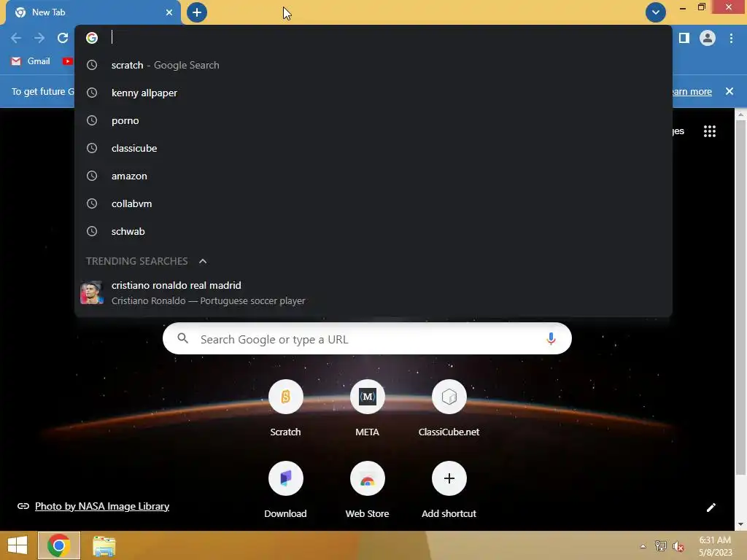Viewport: 747px width, 560px height.
Task: Collapse the Trending Searches section
Action: click(x=203, y=261)
